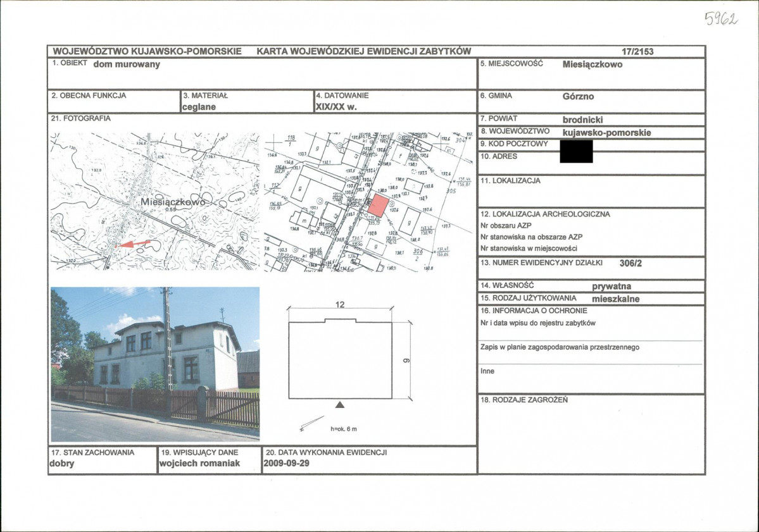Click the plan depth dimension '9'

[x=406, y=361]
